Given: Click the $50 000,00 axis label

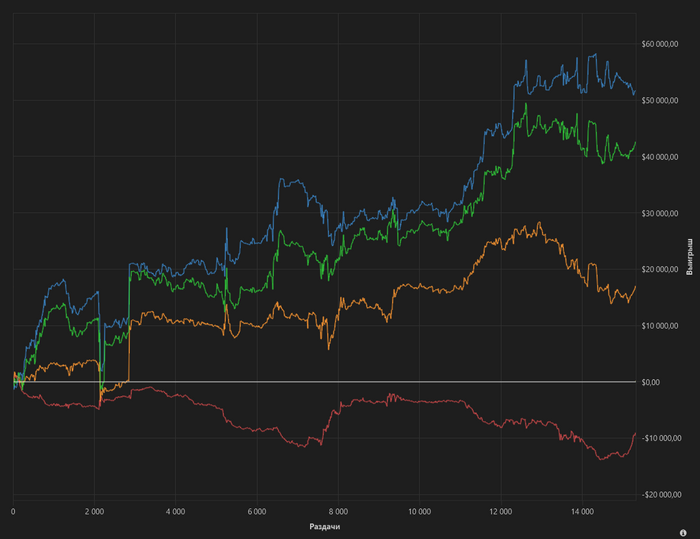Looking at the screenshot, I should click(660, 100).
